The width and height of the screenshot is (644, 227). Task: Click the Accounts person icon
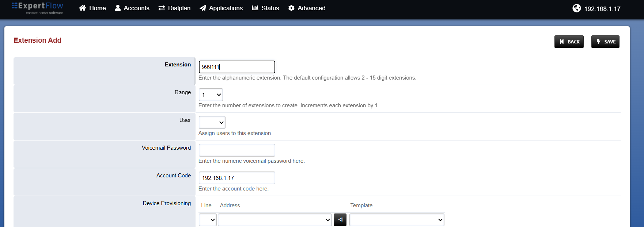pos(118,8)
